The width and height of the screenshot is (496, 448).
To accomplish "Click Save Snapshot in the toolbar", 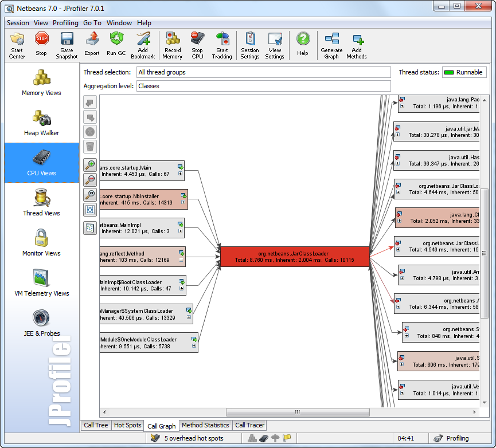I will pyautogui.click(x=67, y=45).
